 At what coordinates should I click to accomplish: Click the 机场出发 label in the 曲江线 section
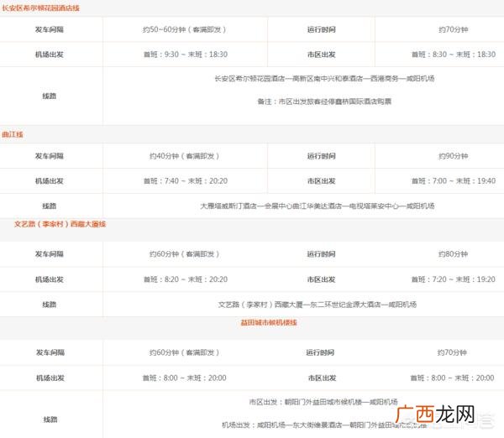coord(50,180)
